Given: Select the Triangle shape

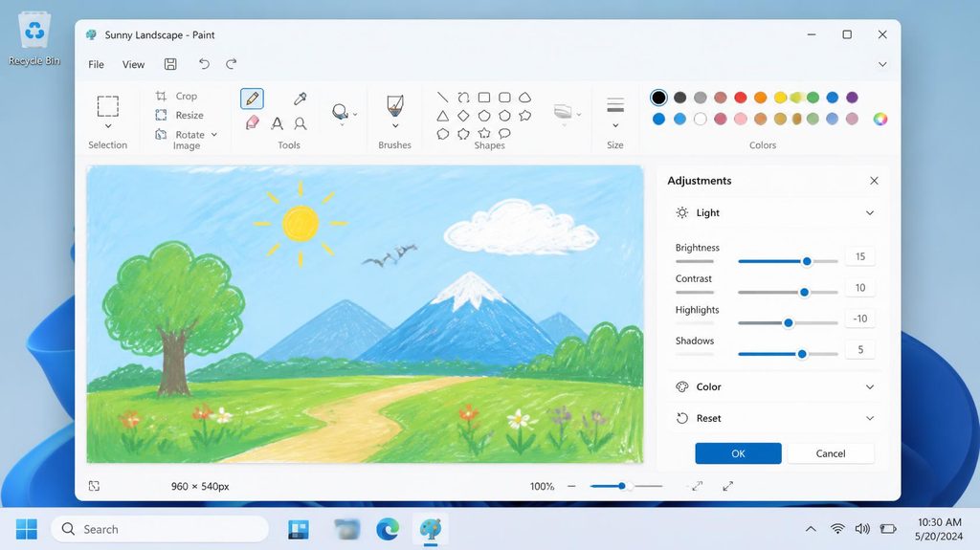Looking at the screenshot, I should point(442,116).
